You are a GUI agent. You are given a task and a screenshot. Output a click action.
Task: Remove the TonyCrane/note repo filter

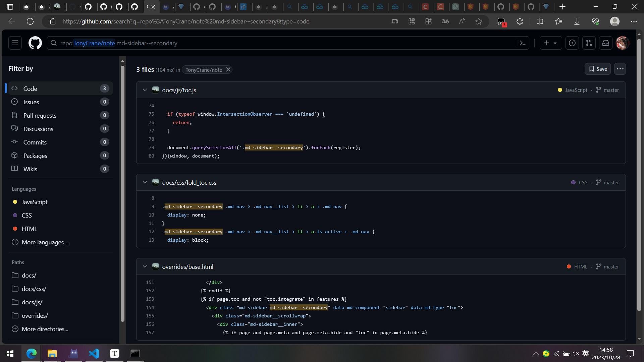click(228, 70)
